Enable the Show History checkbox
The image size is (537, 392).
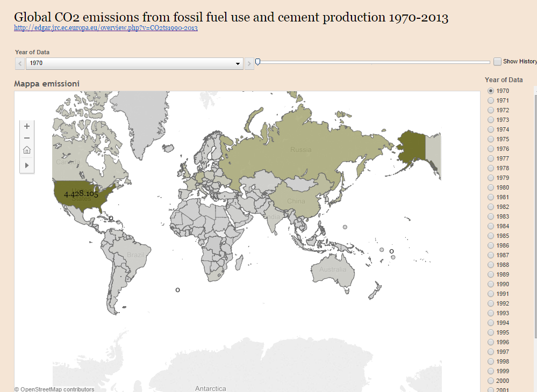click(x=497, y=62)
